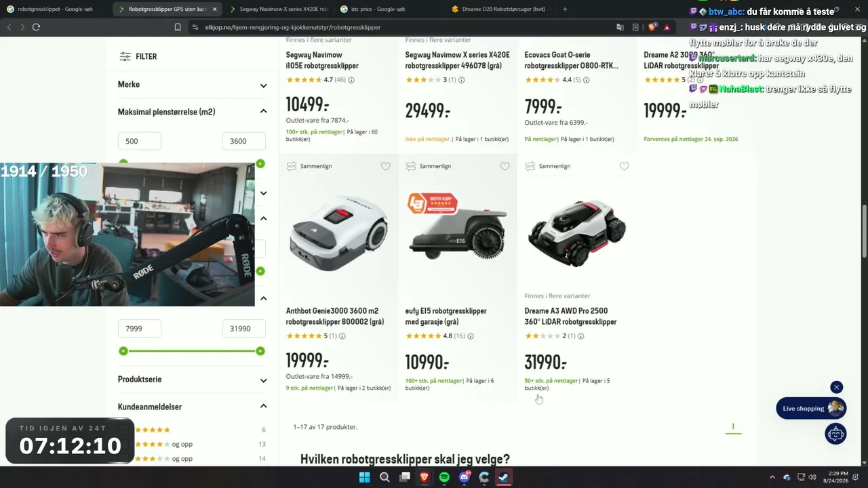868x488 pixels.
Task: Show rating info for Dreame A3 AWD
Action: pyautogui.click(x=580, y=336)
